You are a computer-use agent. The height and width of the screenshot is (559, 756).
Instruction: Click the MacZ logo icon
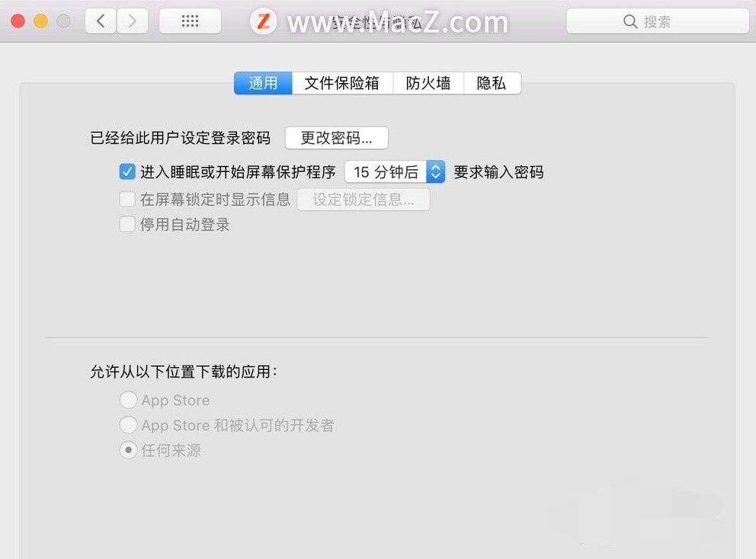(x=263, y=21)
